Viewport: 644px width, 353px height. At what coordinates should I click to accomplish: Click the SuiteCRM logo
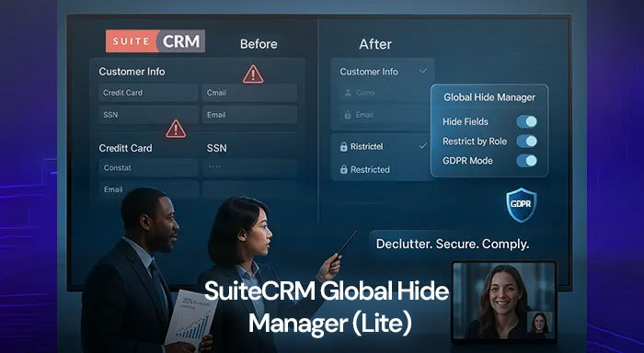click(155, 41)
